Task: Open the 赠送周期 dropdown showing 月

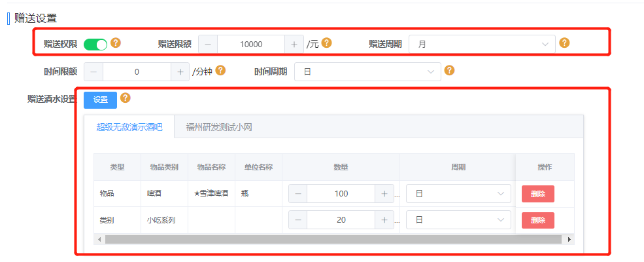Action: click(x=482, y=44)
